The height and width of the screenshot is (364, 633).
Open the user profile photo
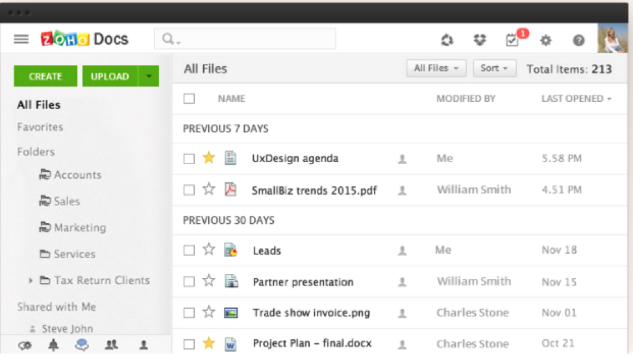(x=612, y=38)
